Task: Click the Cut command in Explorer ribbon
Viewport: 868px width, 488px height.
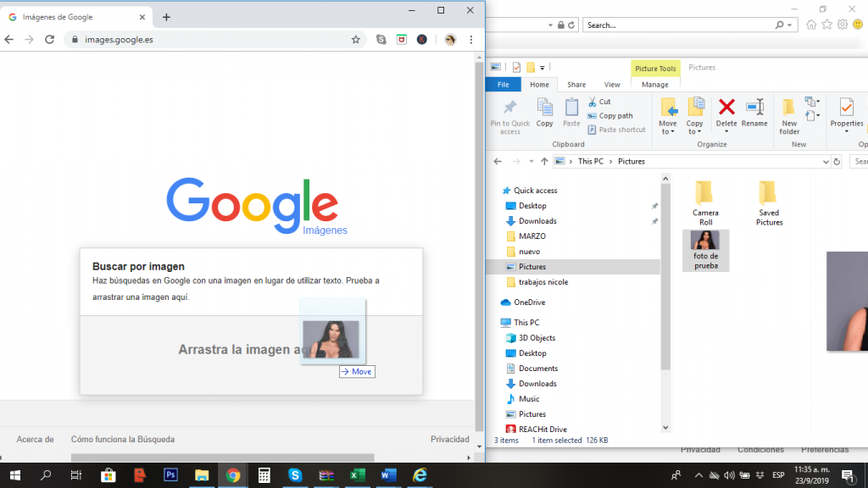Action: point(599,102)
